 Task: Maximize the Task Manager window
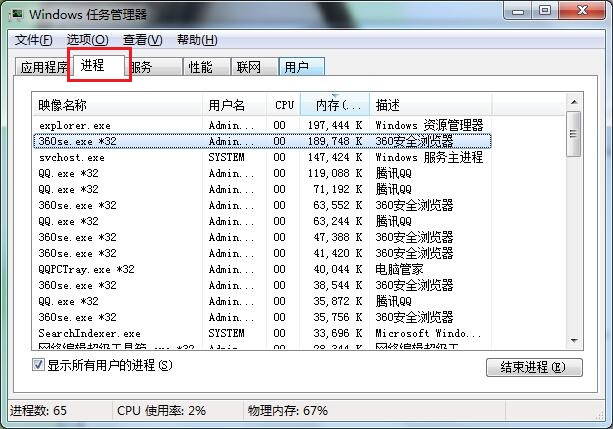click(545, 11)
